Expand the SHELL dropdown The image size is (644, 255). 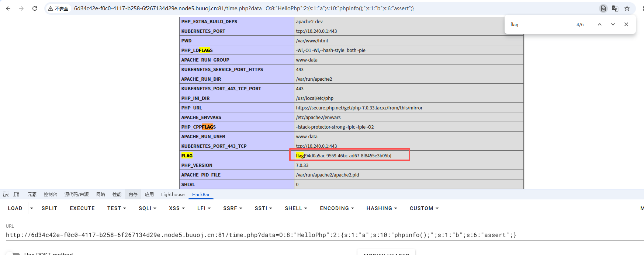pyautogui.click(x=296, y=208)
